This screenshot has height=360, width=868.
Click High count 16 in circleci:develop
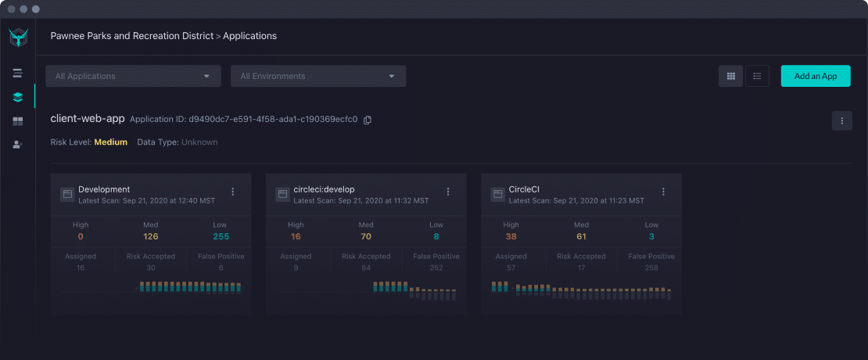click(x=296, y=236)
